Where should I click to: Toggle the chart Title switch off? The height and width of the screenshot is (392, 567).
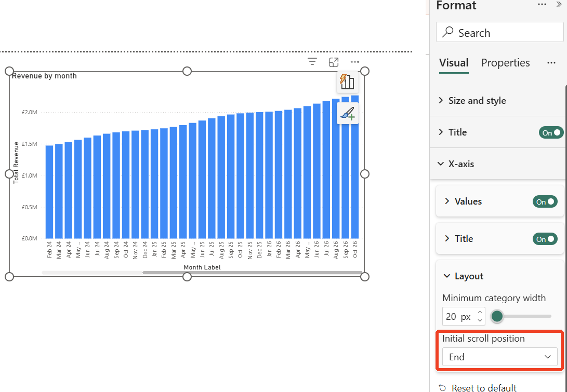pyautogui.click(x=551, y=132)
